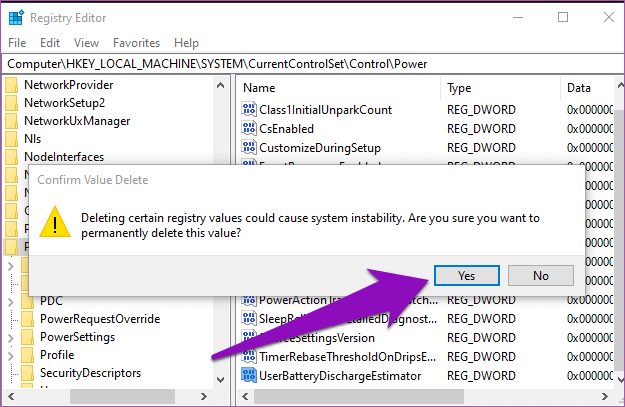Click the Class1InitialUnparkCount DWORD icon
Image resolution: width=625 pixels, height=407 pixels.
click(x=249, y=109)
